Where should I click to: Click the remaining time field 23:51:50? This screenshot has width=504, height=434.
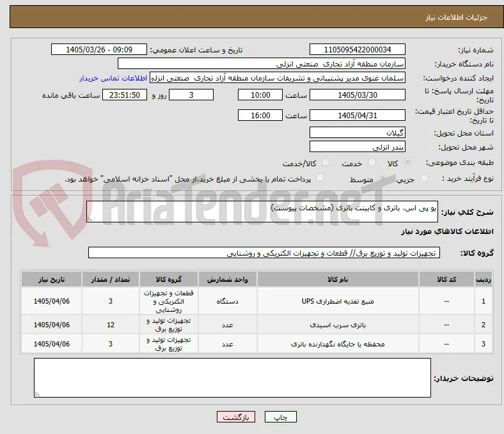pos(125,95)
